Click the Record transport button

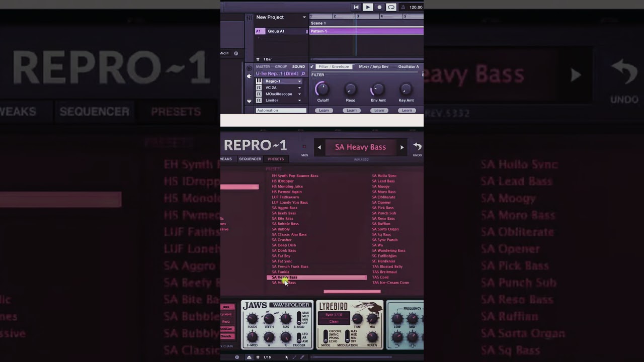pos(379,7)
